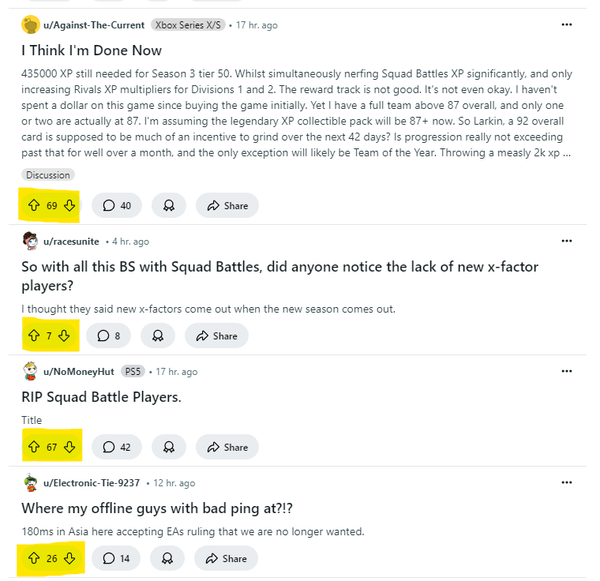Image resolution: width=600 pixels, height=581 pixels.
Task: Give award to "RIP Squad Battle Players" post
Action: coord(169,447)
